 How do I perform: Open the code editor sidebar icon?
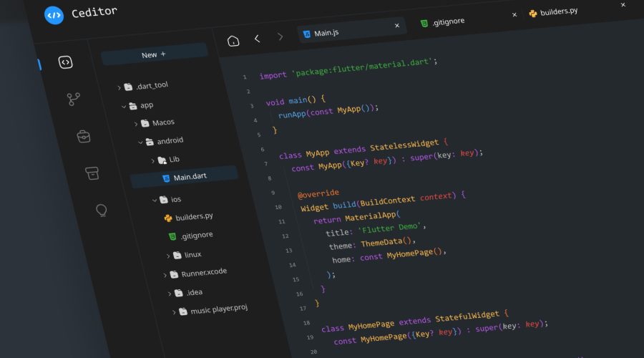pyautogui.click(x=65, y=62)
